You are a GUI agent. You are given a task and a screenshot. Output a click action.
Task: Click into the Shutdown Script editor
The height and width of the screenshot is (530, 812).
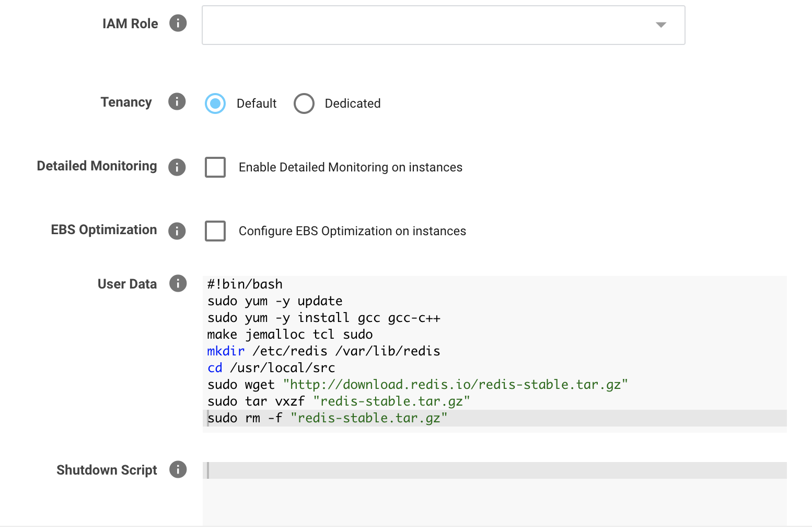click(494, 491)
